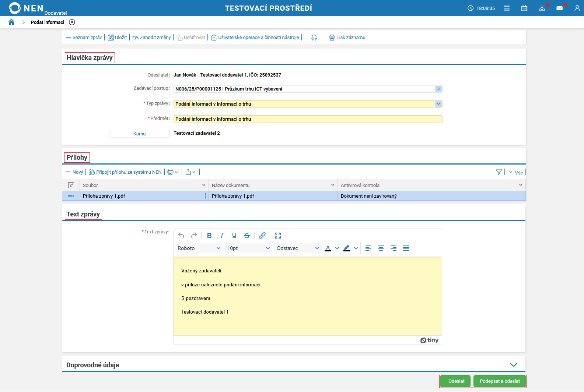Screen dimensions: 584x392
Task: Open the calendar icon in header
Action: (524, 8)
